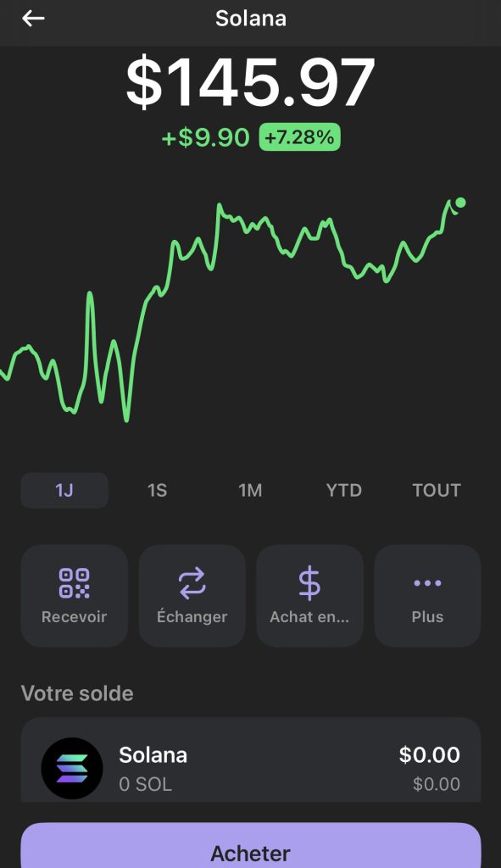
Task: Tap the green +7.28% badge
Action: [x=299, y=136]
